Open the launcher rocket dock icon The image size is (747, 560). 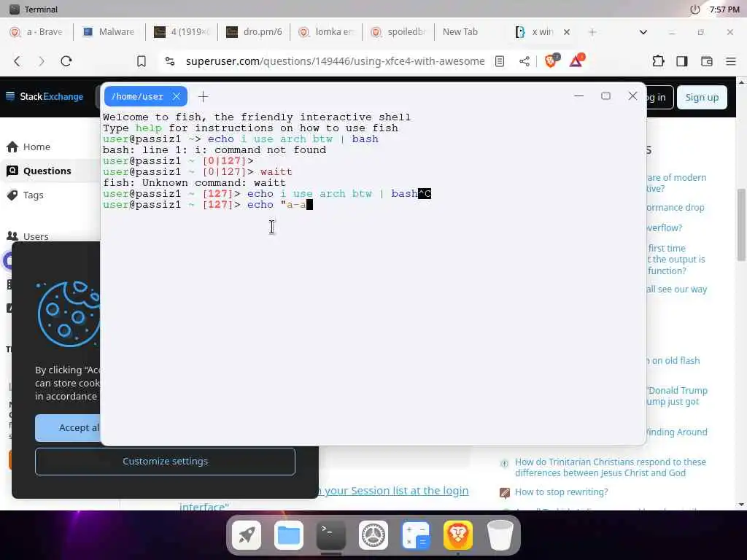pos(247,534)
